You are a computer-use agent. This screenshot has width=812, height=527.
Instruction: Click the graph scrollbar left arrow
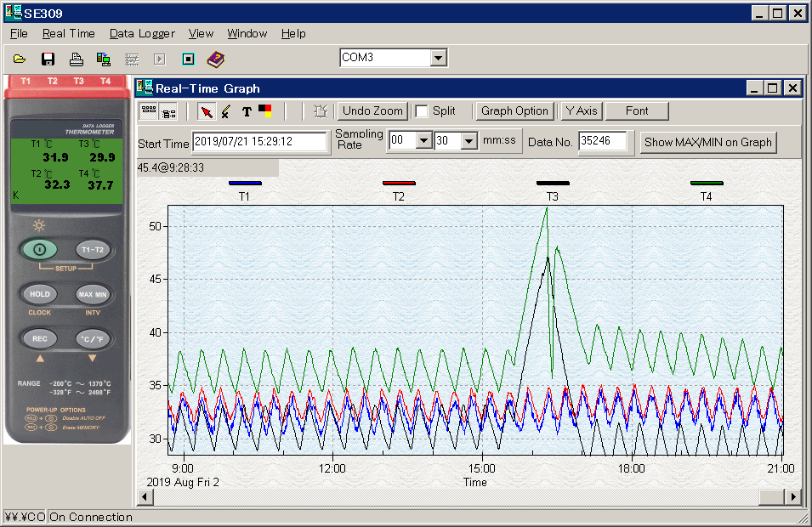coord(145,497)
